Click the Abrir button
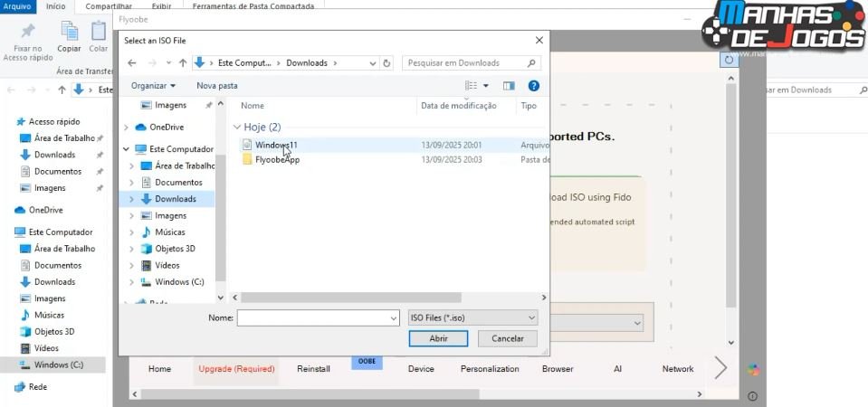This screenshot has width=868, height=407. pos(438,338)
